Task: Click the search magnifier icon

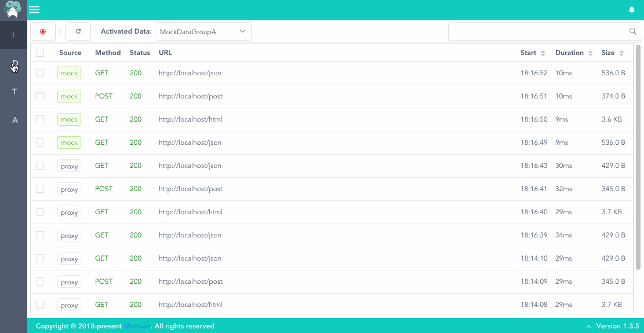Action: (x=632, y=31)
